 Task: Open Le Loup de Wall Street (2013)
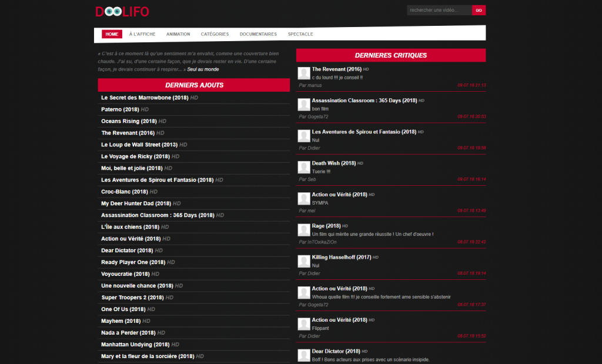point(139,145)
